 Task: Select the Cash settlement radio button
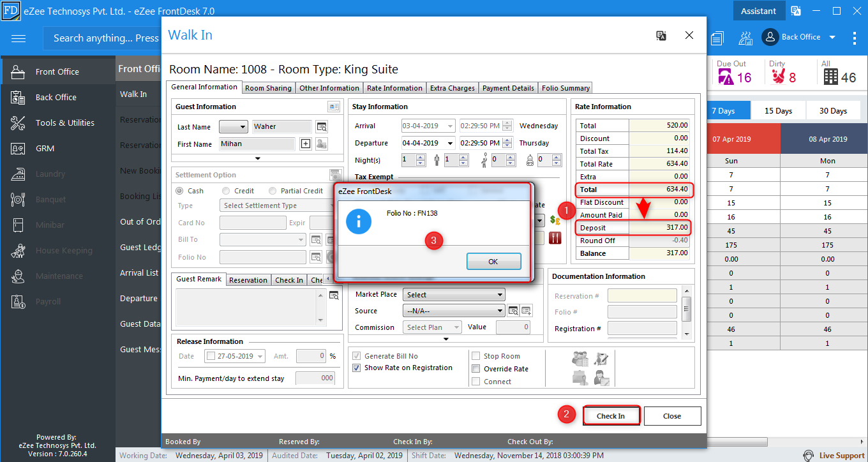(x=180, y=191)
